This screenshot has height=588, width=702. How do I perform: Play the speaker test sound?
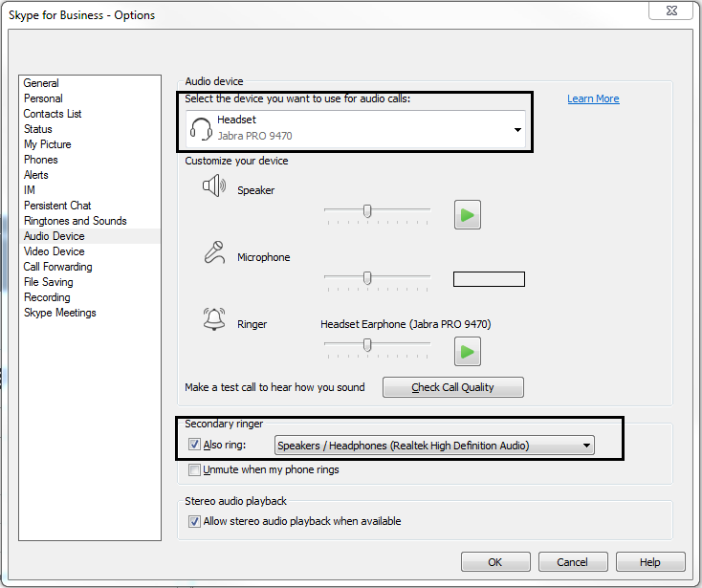pos(468,215)
